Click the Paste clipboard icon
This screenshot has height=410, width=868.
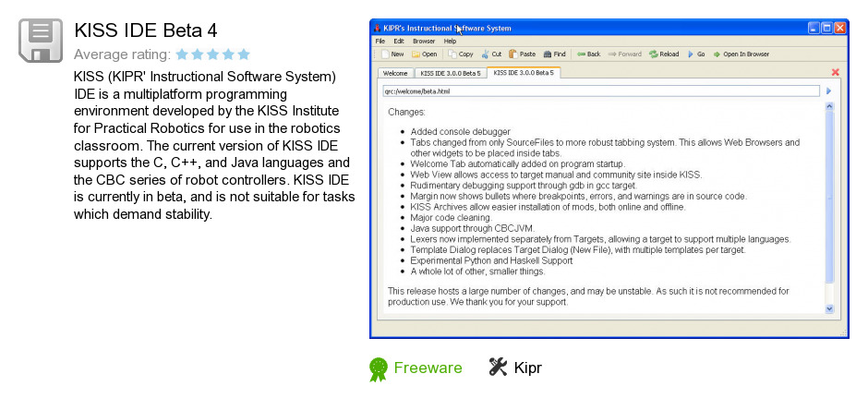[513, 54]
